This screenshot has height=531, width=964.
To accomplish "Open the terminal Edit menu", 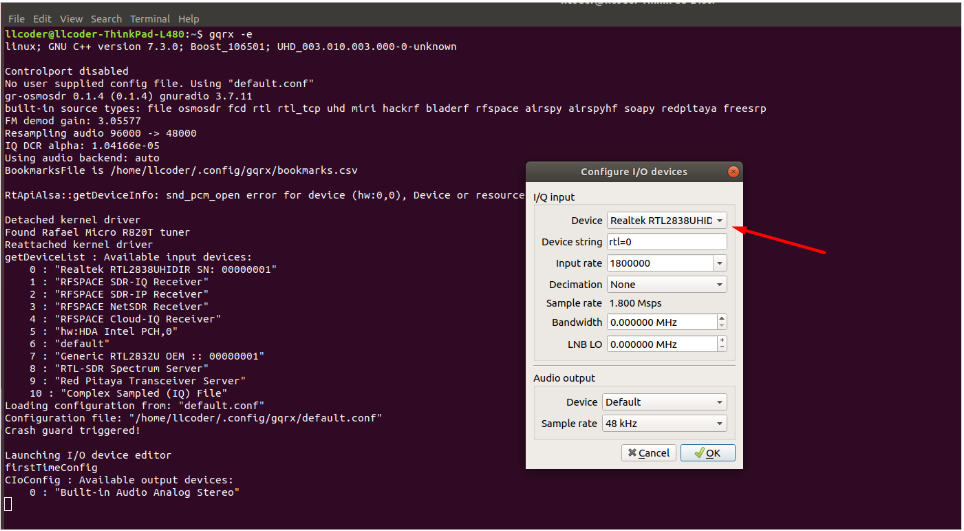I will click(x=42, y=19).
